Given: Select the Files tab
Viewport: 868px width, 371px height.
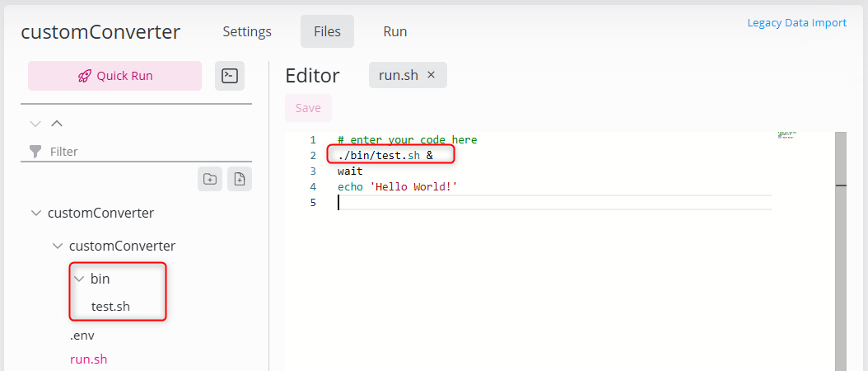Looking at the screenshot, I should click(x=327, y=31).
